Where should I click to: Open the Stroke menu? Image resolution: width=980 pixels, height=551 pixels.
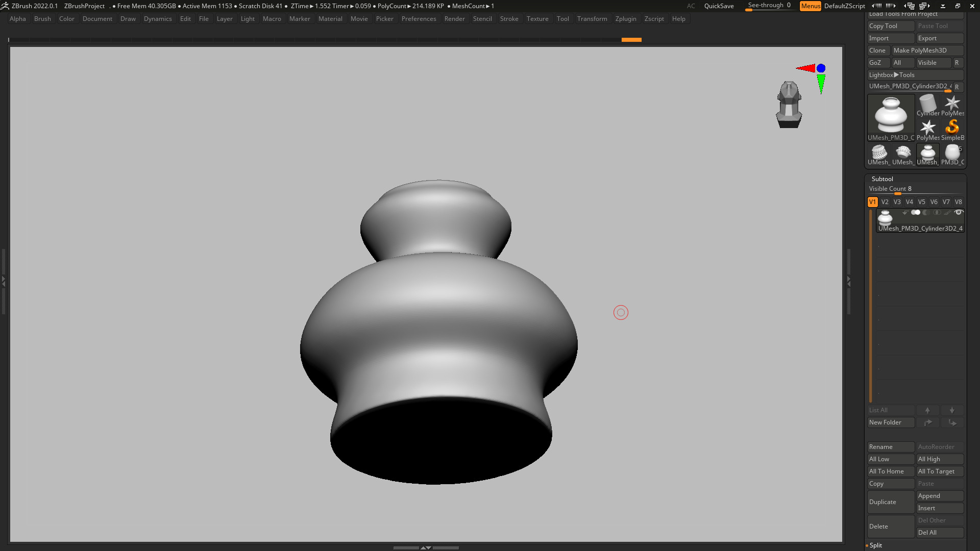tap(509, 19)
